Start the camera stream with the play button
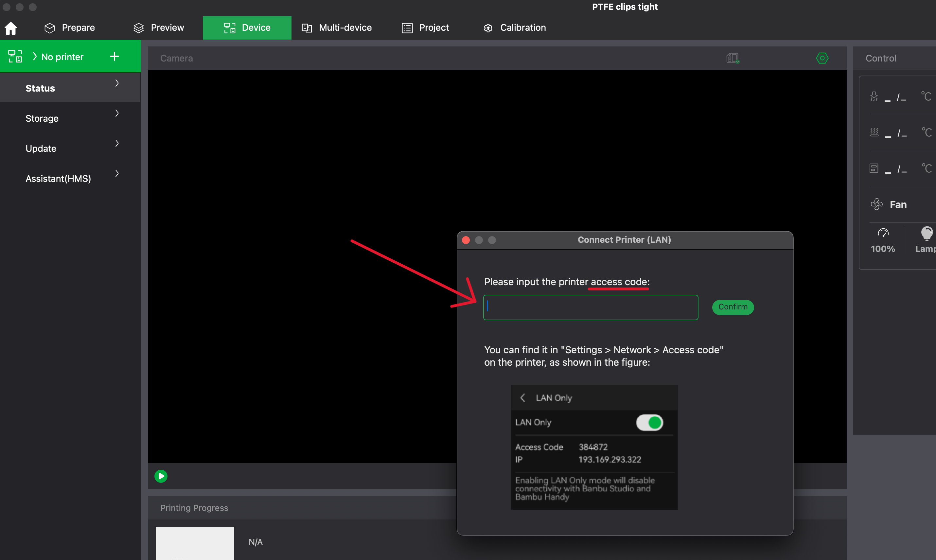This screenshot has height=560, width=936. click(161, 476)
